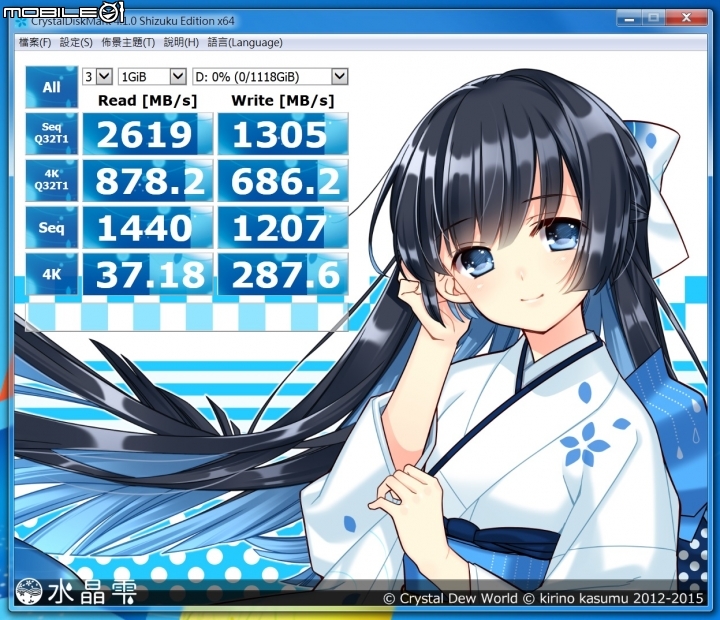Open the test count dropdown showing 3

click(97, 77)
